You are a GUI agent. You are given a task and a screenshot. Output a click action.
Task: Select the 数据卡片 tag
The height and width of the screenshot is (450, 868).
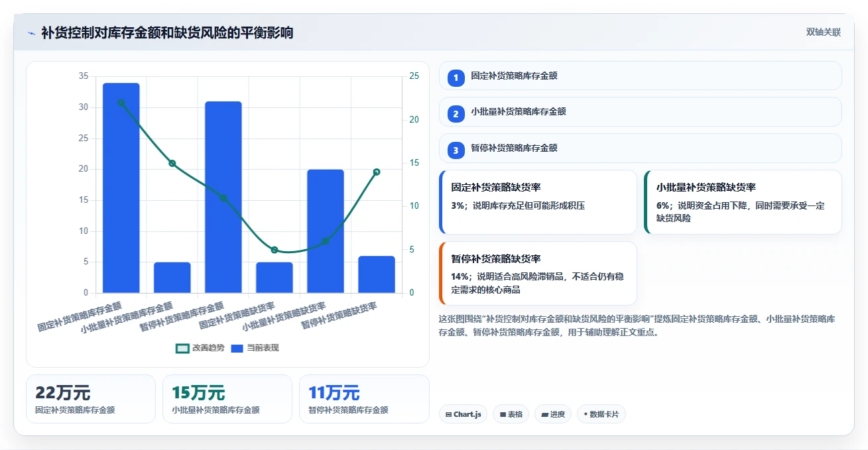601,414
